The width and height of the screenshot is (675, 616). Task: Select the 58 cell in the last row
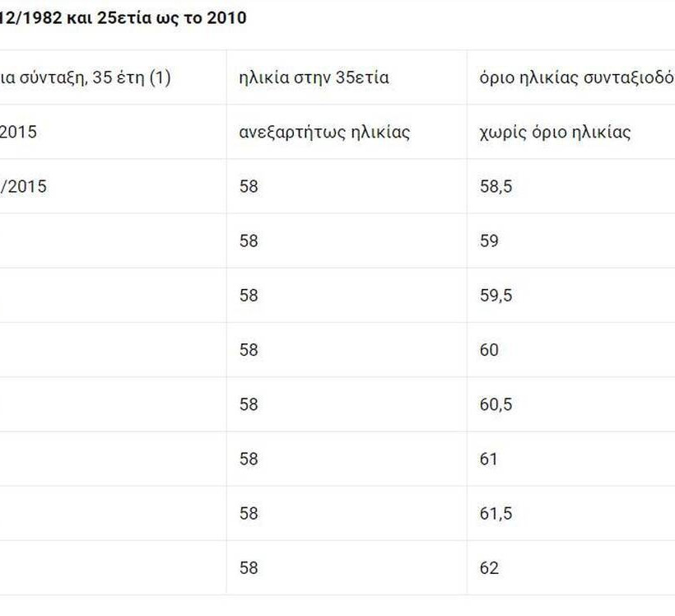tap(249, 567)
